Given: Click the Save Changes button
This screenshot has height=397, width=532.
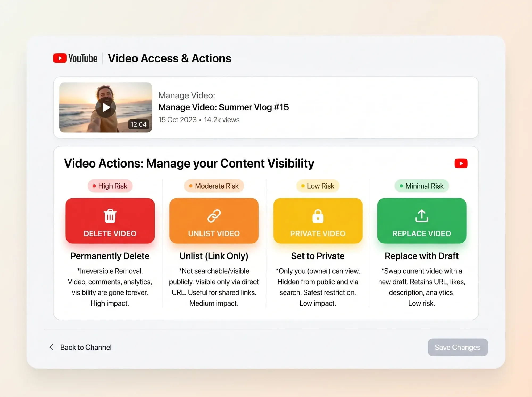Looking at the screenshot, I should pos(458,347).
